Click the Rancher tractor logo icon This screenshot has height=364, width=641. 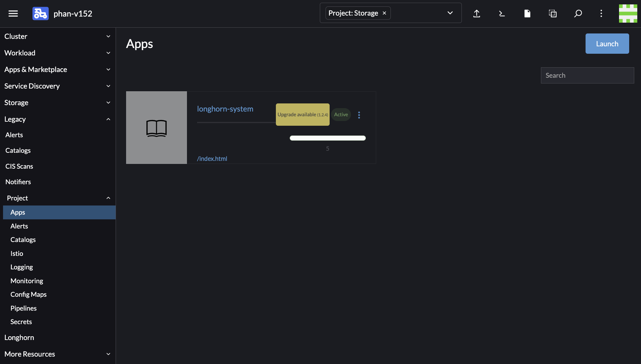tap(41, 14)
